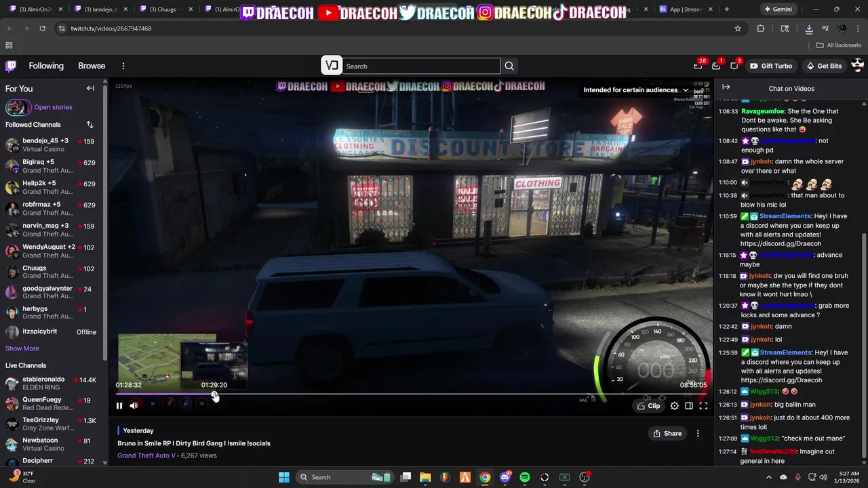Viewport: 868px width, 488px height.
Task: Open Chuugs followed channel
Action: (x=52, y=272)
